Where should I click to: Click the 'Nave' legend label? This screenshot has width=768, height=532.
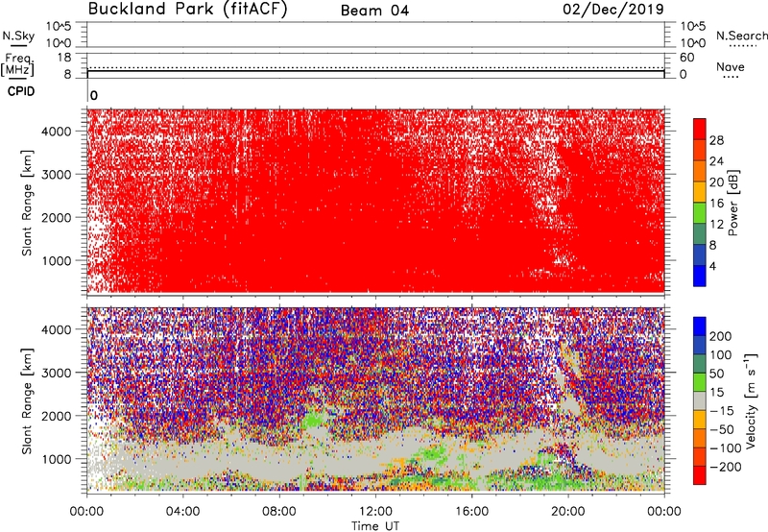click(x=731, y=66)
